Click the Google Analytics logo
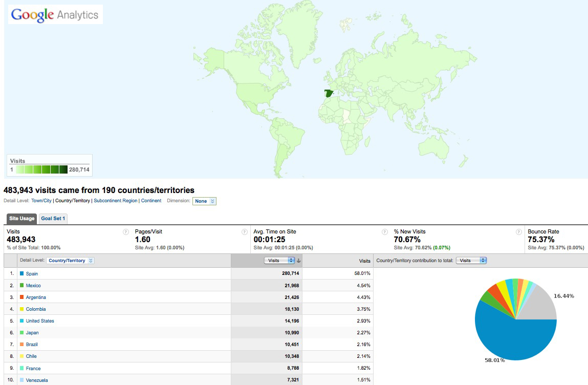 click(x=54, y=15)
